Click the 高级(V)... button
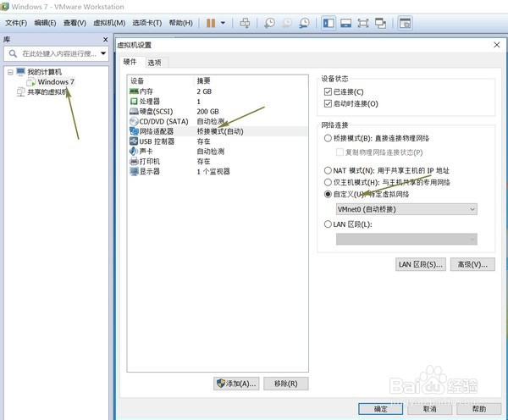The image size is (508, 420). coord(472,264)
